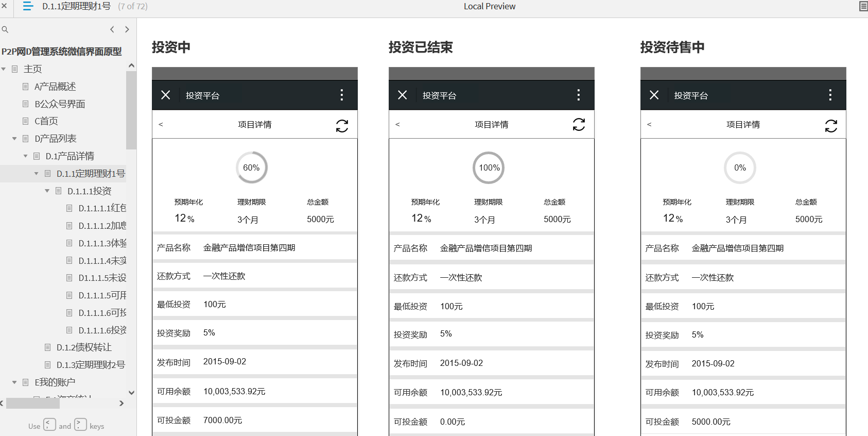This screenshot has height=436, width=868.
Task: Click the 0% progress ring
Action: pyautogui.click(x=740, y=167)
